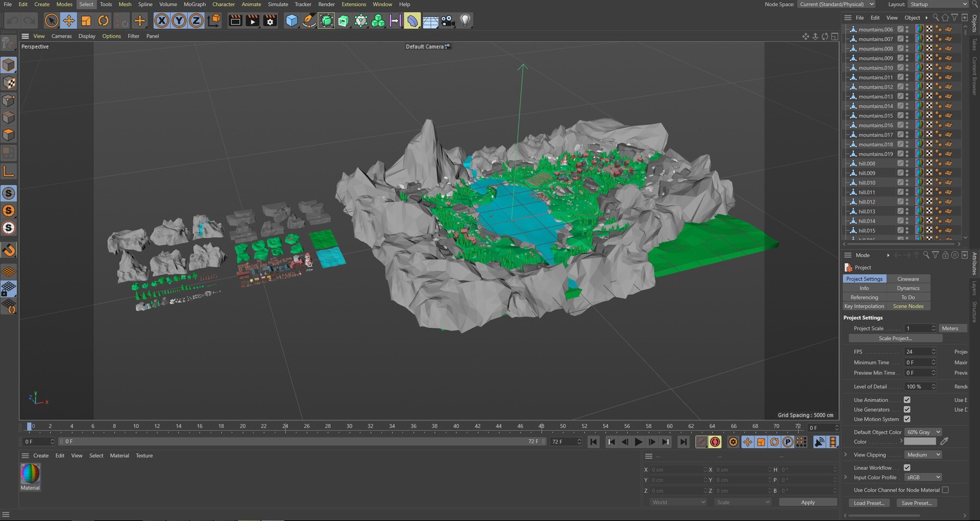This screenshot has height=521, width=980.
Task: Open the View Clipping dropdown
Action: tap(923, 455)
